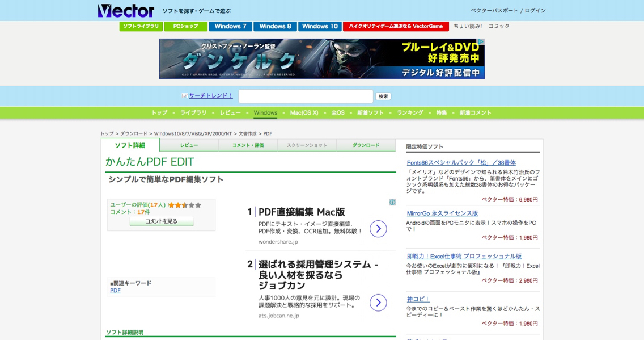644x340 pixels.
Task: Click the user star rating
Action: tap(184, 205)
